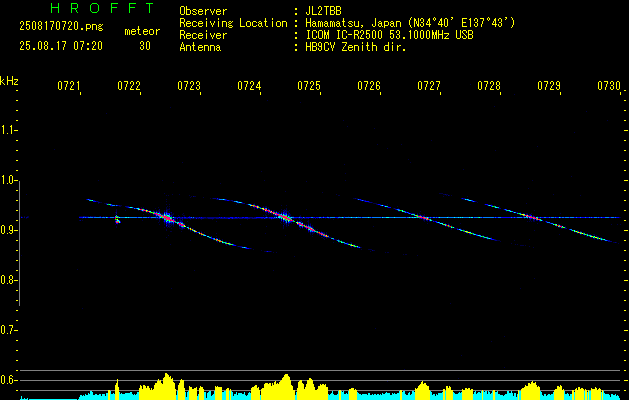Click the 0723 time marker

pos(189,86)
